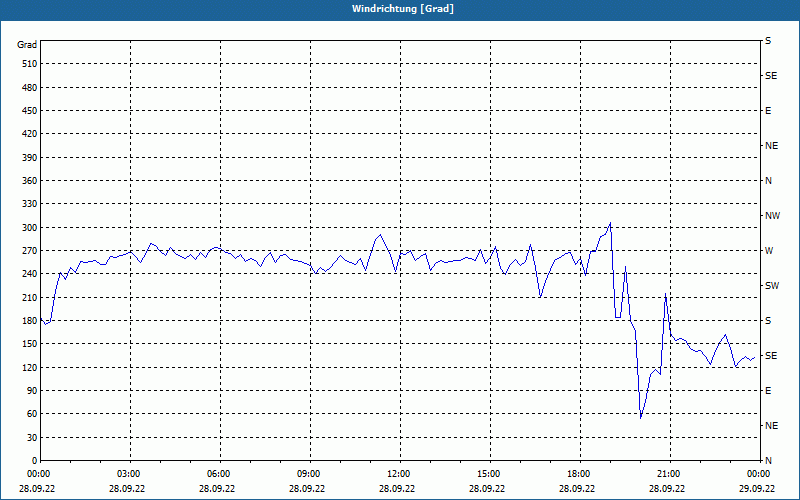Select the 450 y-axis tick label
Image resolution: width=800 pixels, height=500 pixels.
pyautogui.click(x=29, y=111)
